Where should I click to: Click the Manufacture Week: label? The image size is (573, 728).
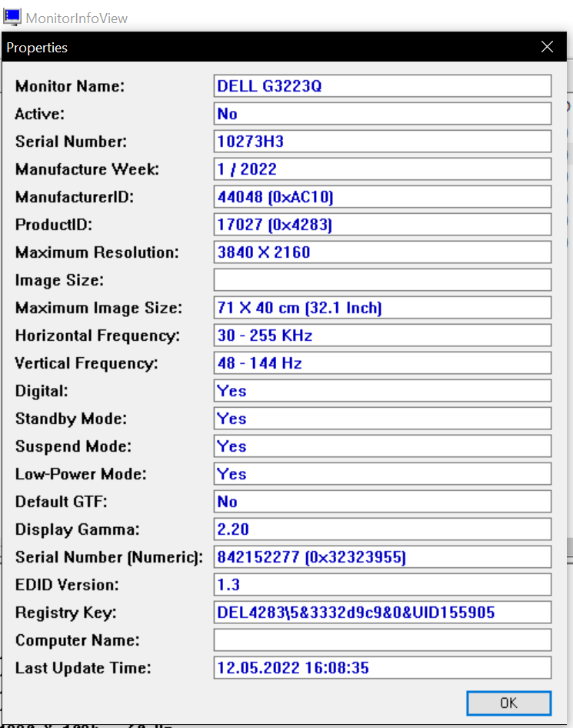point(87,169)
